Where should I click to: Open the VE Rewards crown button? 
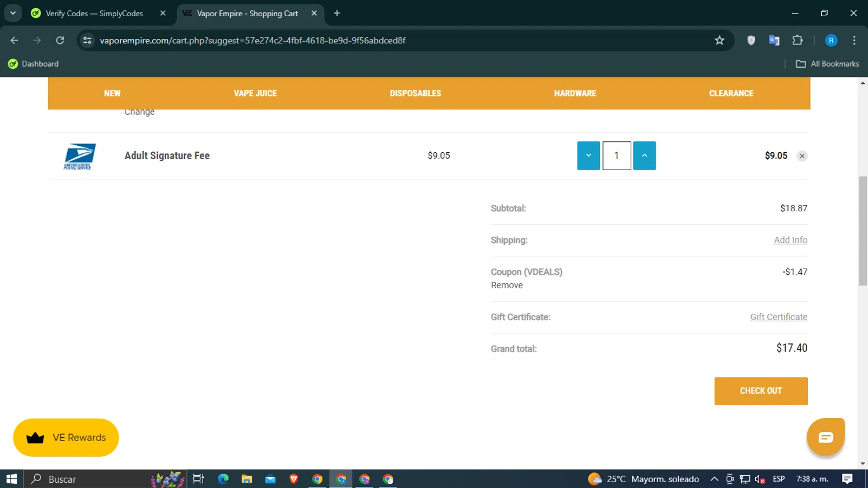[x=66, y=438]
